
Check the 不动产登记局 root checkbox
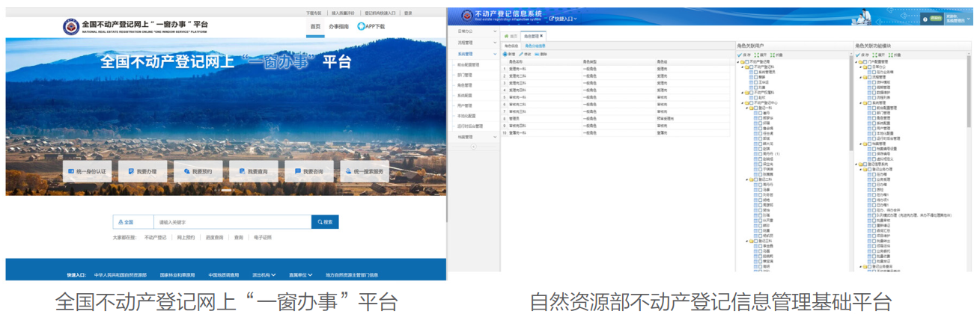coord(746,61)
